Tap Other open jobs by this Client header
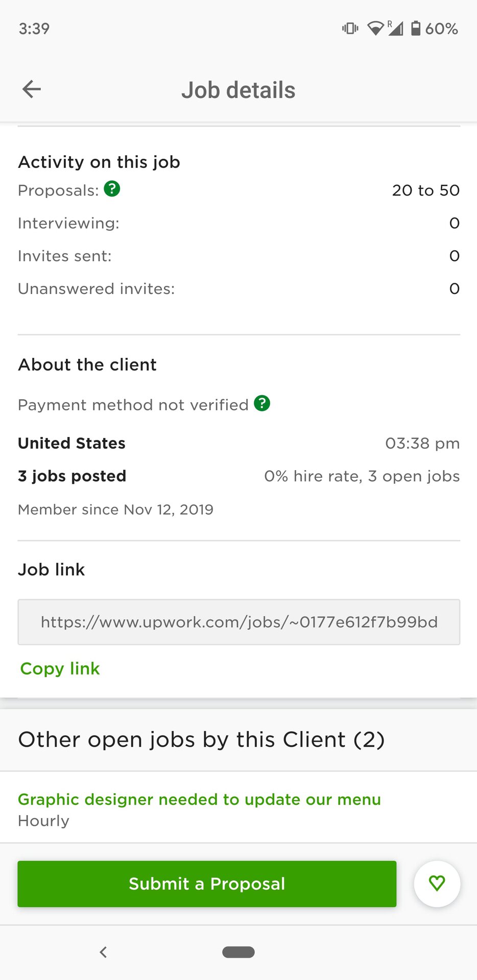Image resolution: width=477 pixels, height=980 pixels. (201, 740)
